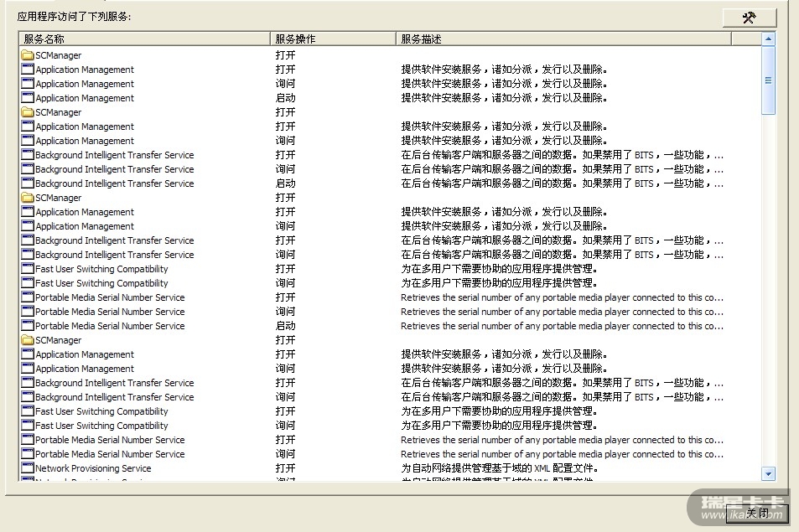799x532 pixels.
Task: Click description of Background Intelligent Transfer 启动 row
Action: 562,183
